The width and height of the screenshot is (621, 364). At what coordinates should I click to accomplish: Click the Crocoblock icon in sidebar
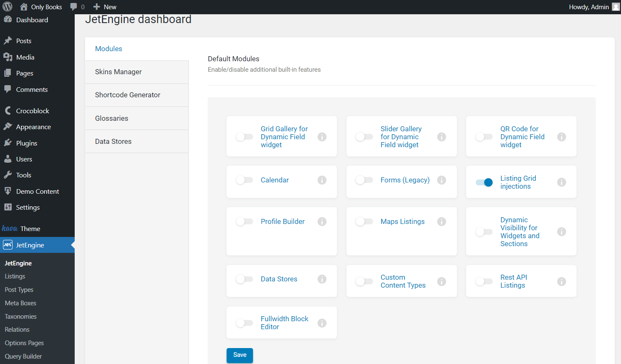(8, 111)
